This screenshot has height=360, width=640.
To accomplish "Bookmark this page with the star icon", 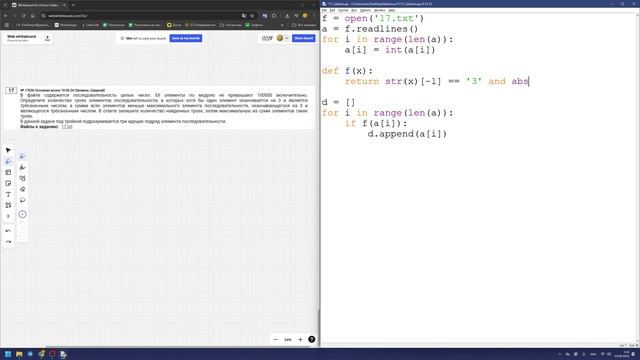I will click(252, 16).
